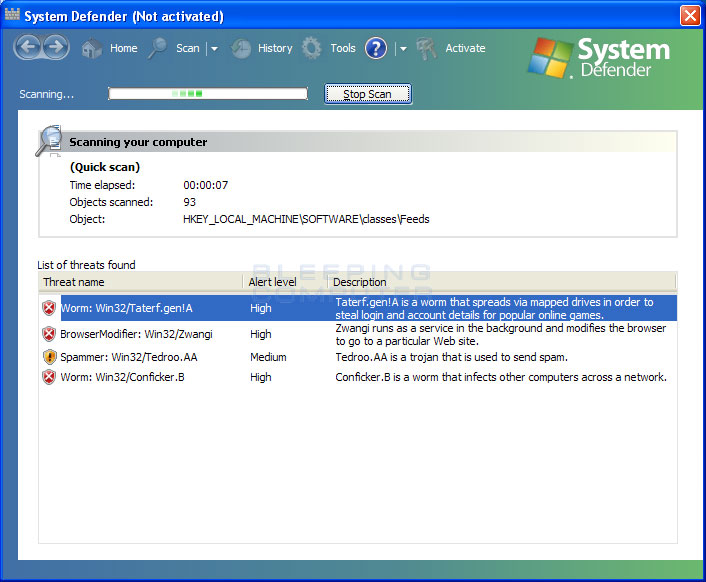Screen dimensions: 706x582
Task: Click the (Quick scan) label
Action: click(105, 167)
